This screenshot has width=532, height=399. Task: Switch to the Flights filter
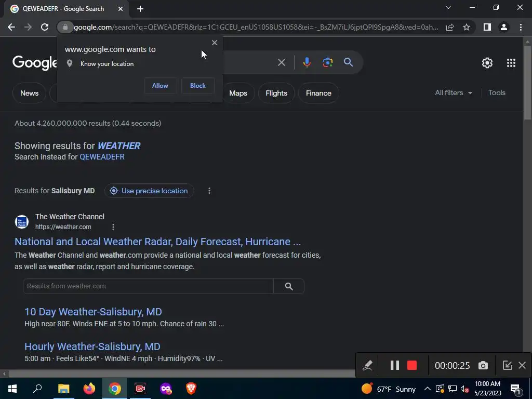276,93
